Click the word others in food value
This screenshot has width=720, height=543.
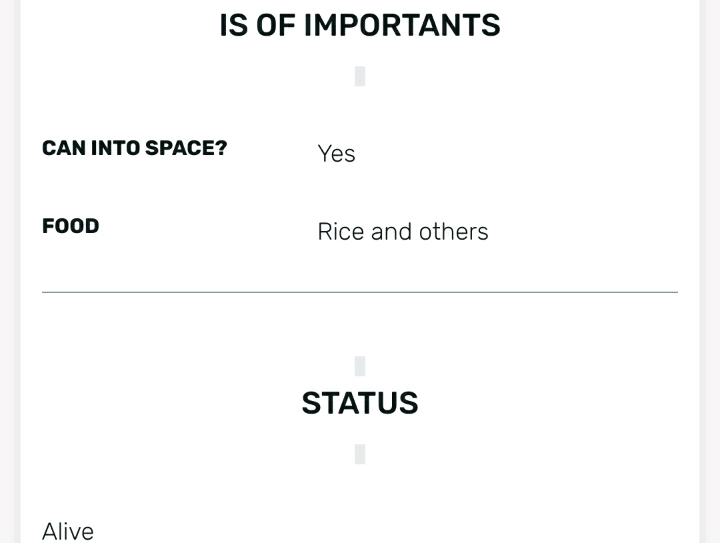coord(454,231)
